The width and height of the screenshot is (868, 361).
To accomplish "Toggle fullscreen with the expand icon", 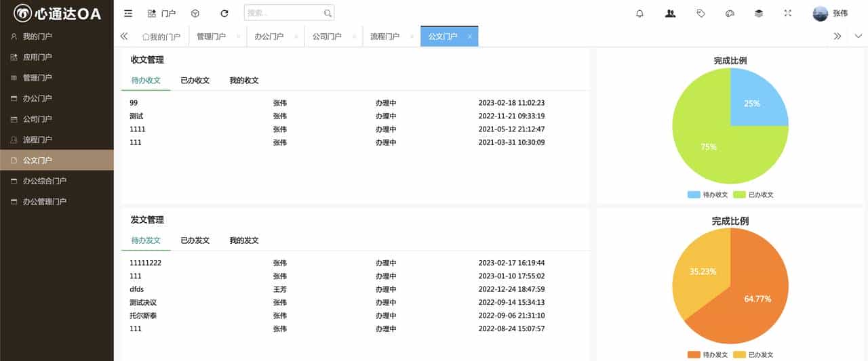I will tap(788, 14).
